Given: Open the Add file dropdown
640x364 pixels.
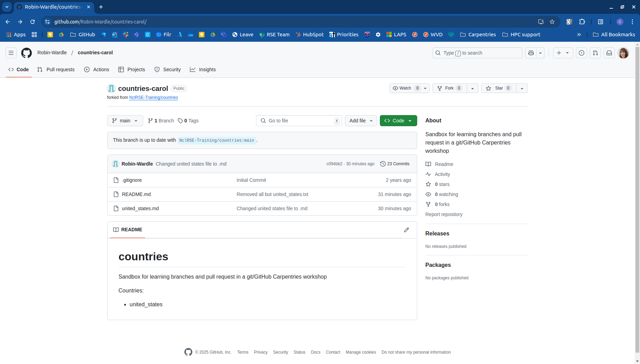Looking at the screenshot, I should pyautogui.click(x=360, y=121).
